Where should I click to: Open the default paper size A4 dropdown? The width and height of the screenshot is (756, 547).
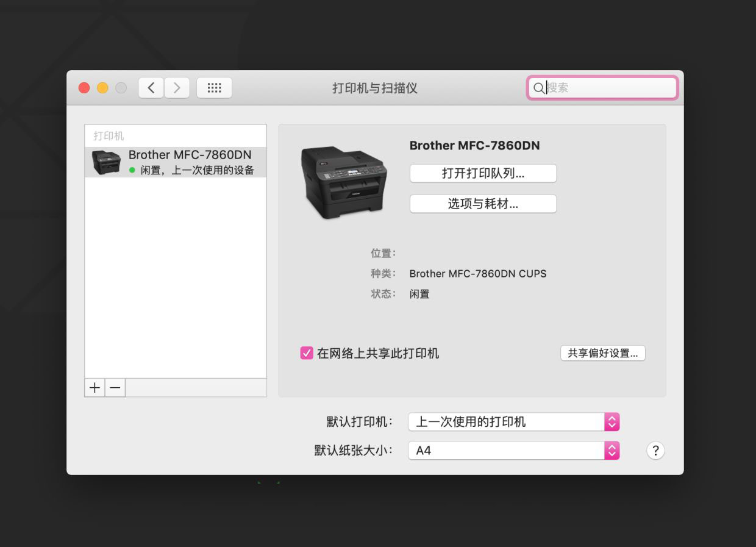(513, 451)
